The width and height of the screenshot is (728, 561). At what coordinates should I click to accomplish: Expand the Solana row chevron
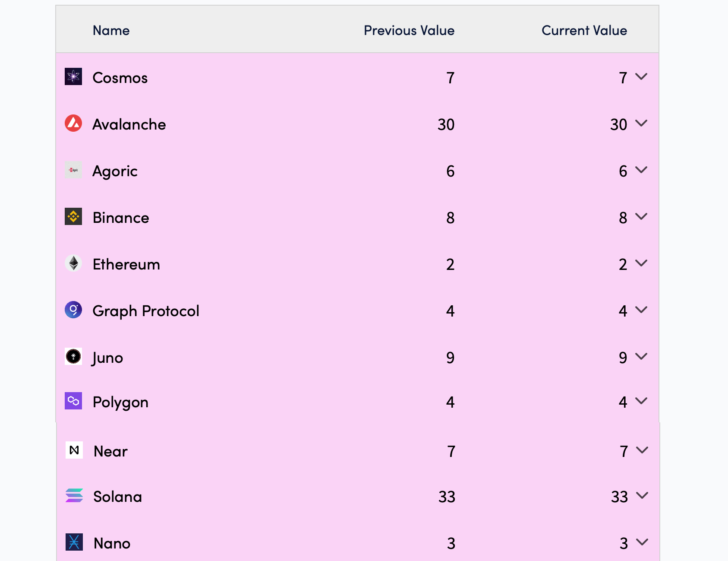[642, 496]
